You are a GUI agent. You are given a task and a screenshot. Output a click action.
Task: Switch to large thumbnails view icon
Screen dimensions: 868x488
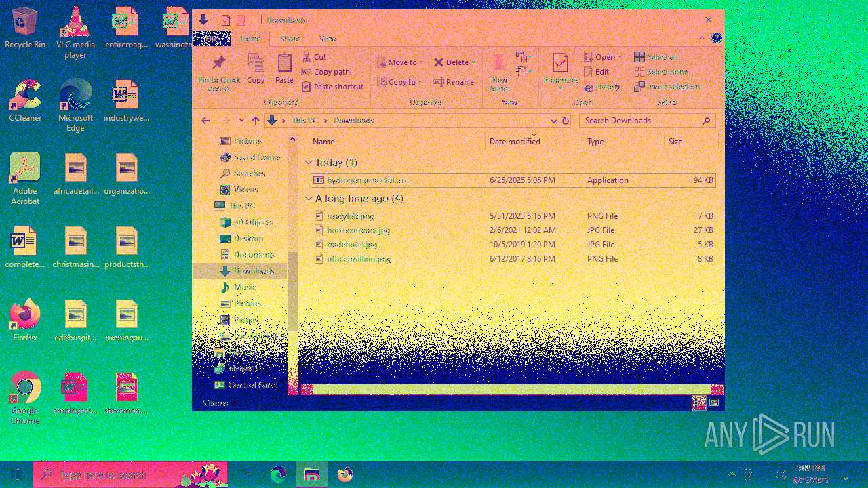(714, 403)
